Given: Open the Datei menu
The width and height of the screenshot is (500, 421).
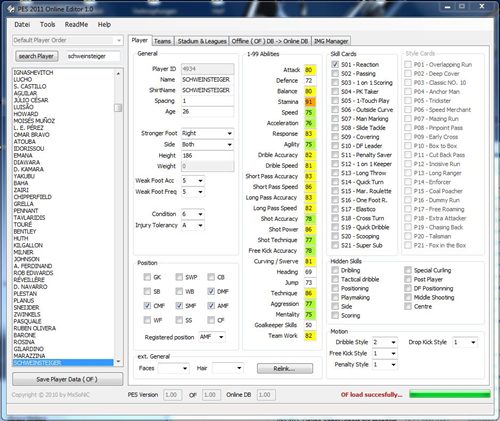Looking at the screenshot, I should (22, 24).
